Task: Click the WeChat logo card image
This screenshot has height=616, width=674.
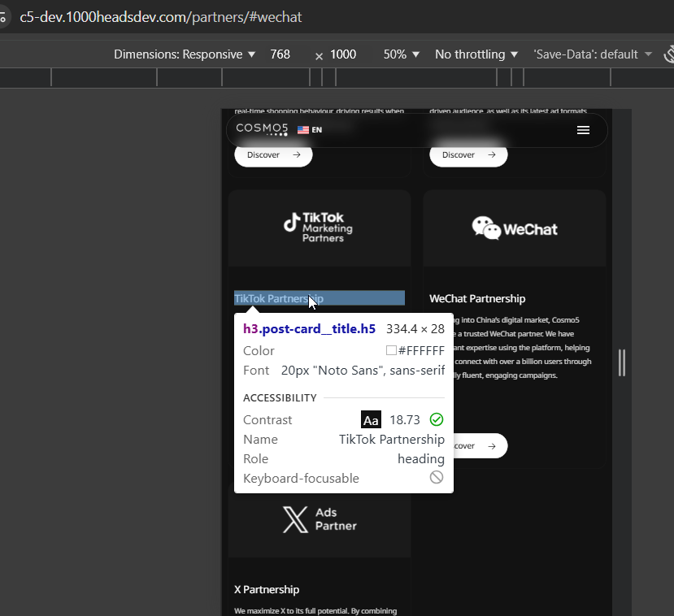Action: point(515,228)
